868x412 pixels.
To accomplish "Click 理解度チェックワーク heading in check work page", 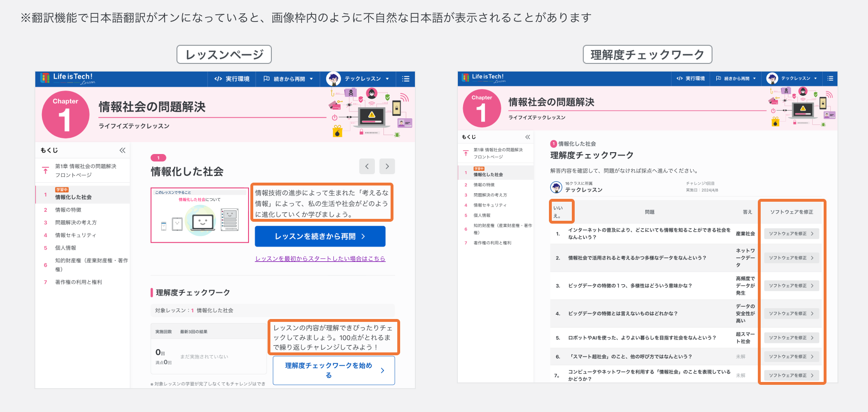I will click(x=592, y=155).
